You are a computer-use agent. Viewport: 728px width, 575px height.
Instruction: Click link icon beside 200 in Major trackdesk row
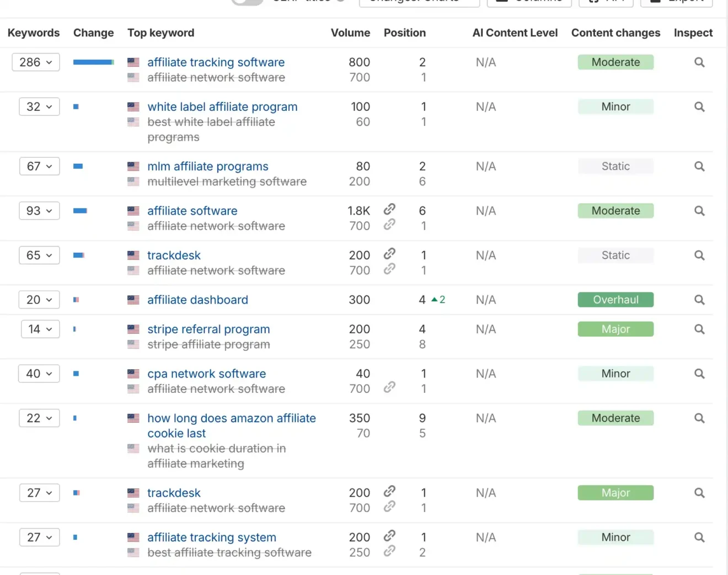pyautogui.click(x=389, y=491)
